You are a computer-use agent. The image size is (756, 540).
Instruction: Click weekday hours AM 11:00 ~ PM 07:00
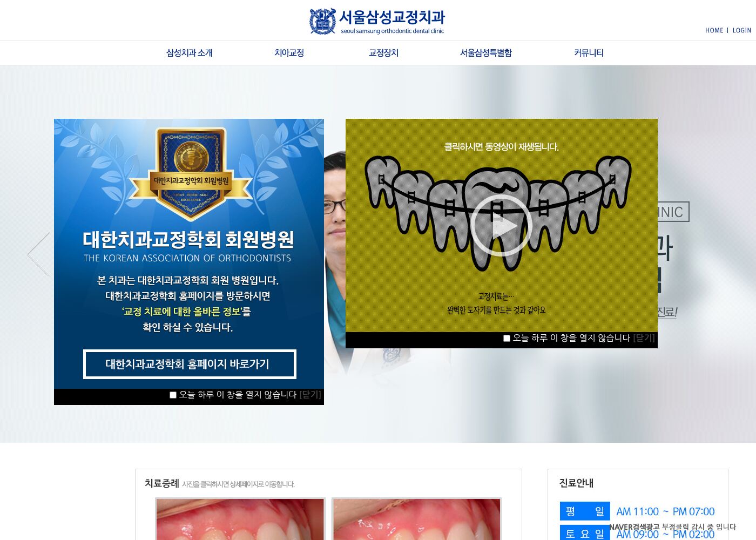665,511
